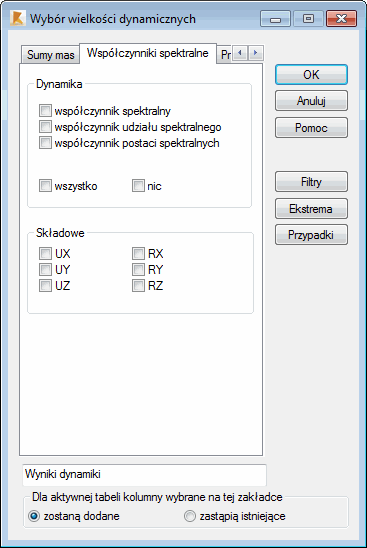Open the Filtry settings
This screenshot has height=548, width=367.
(x=311, y=181)
